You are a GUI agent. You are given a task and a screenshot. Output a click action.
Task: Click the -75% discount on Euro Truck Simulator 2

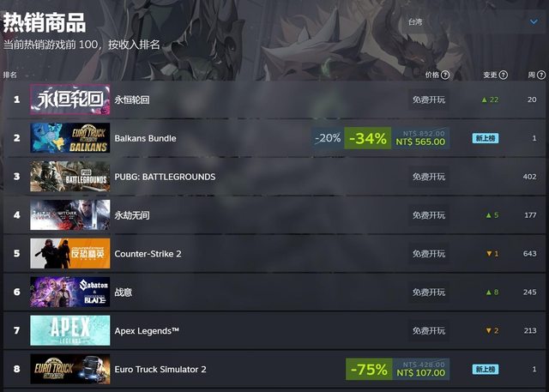tap(369, 369)
